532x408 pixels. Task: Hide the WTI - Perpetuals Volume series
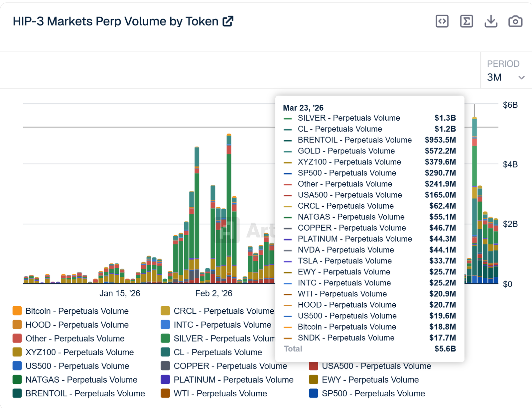click(220, 393)
